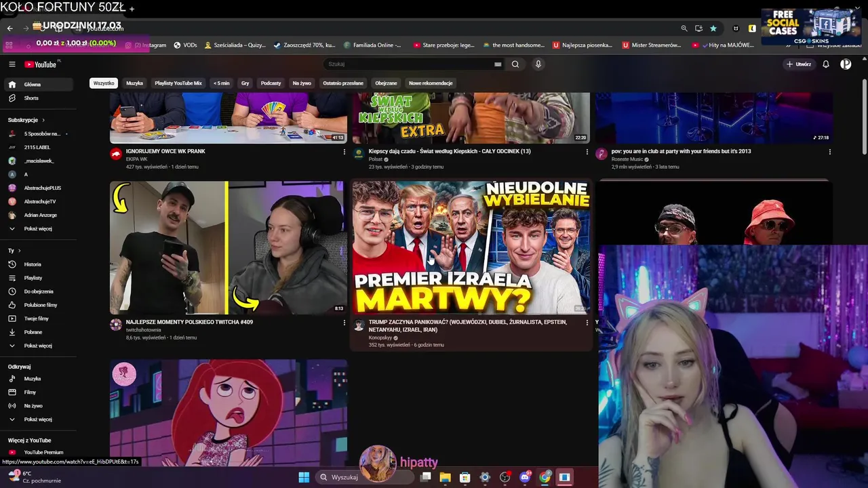The height and width of the screenshot is (488, 868).
Task: Start voice search with microphone icon
Action: [538, 64]
